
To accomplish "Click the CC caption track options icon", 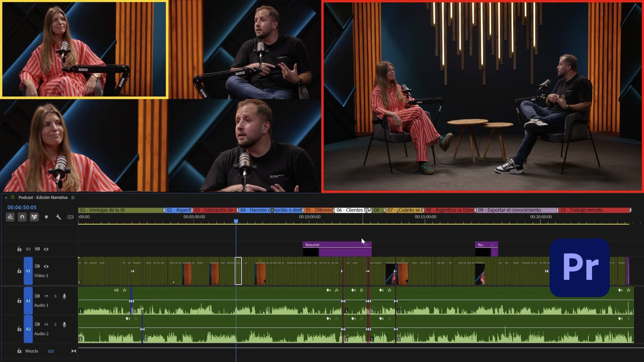I will (x=70, y=217).
